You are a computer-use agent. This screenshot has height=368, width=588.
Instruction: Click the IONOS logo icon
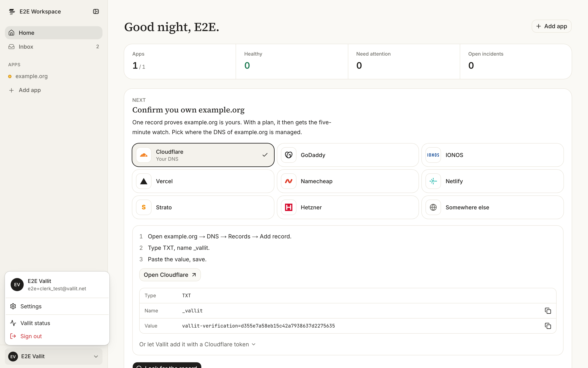coord(433,155)
